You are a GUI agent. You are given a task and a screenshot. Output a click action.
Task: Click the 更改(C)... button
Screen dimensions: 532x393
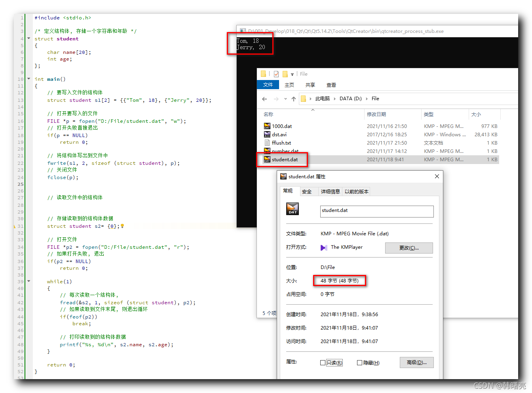pyautogui.click(x=409, y=248)
